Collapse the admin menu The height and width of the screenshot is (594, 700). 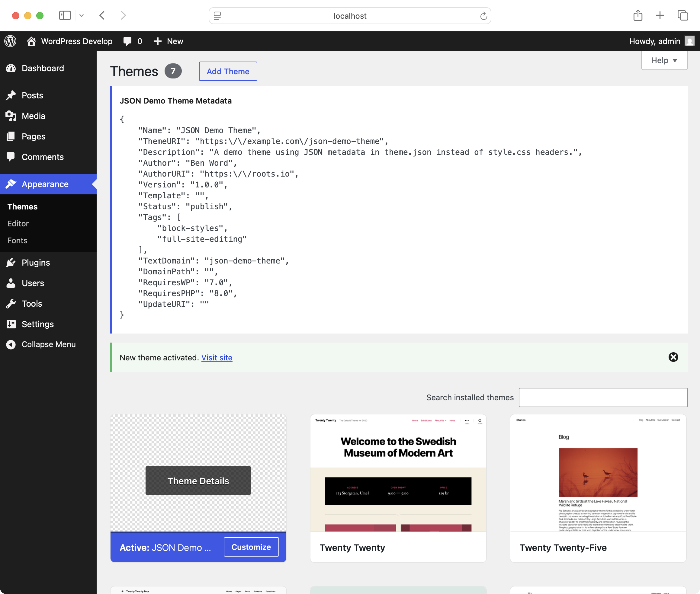(48, 344)
